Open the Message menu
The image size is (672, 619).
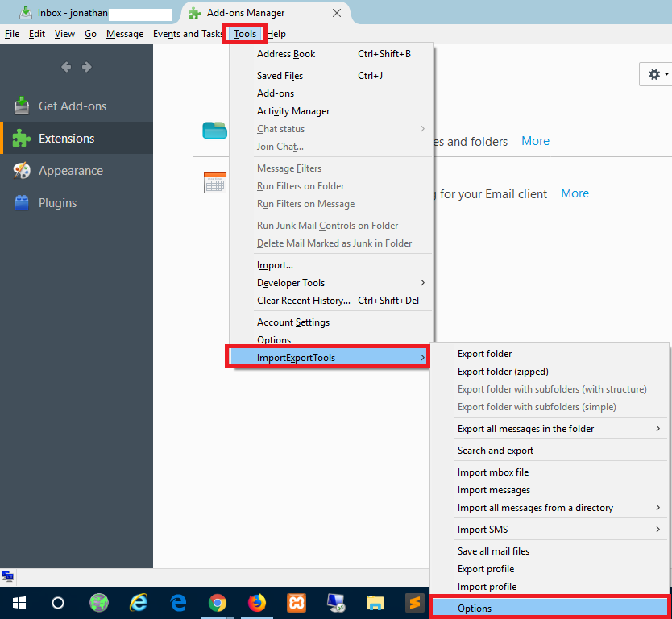coord(125,34)
